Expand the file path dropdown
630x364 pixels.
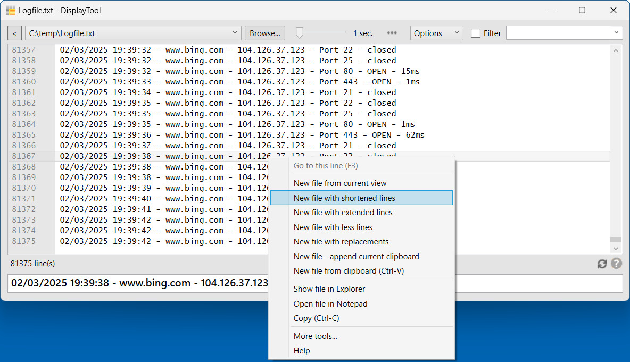pos(235,33)
